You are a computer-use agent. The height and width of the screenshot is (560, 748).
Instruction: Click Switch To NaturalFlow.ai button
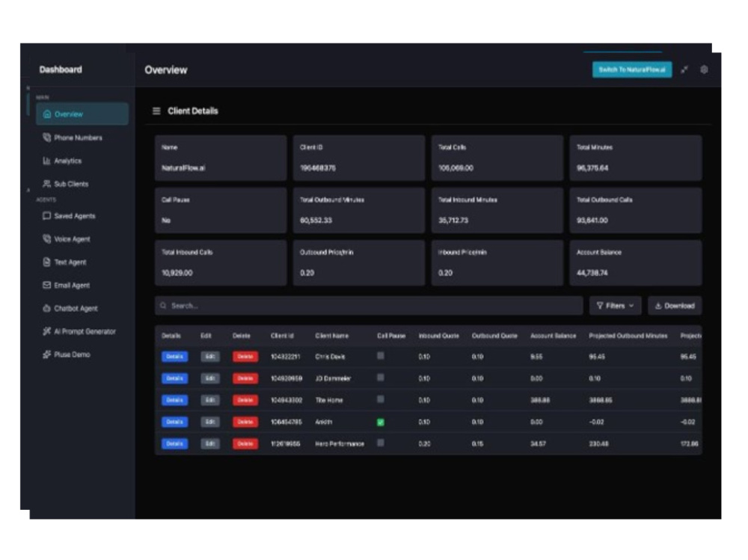pyautogui.click(x=631, y=70)
